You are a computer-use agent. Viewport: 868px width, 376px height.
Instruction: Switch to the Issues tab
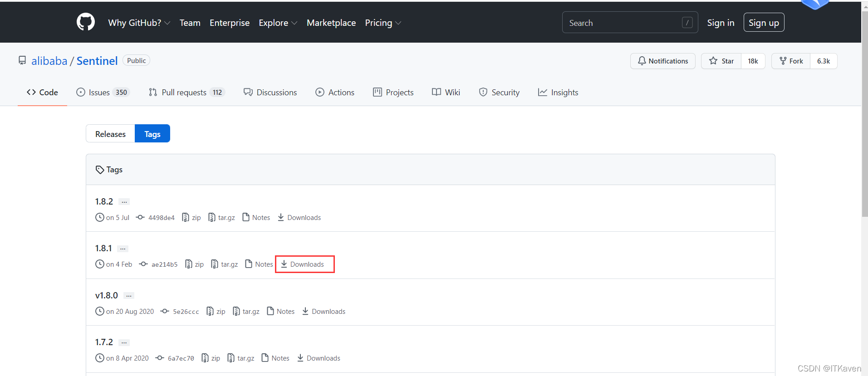(103, 92)
